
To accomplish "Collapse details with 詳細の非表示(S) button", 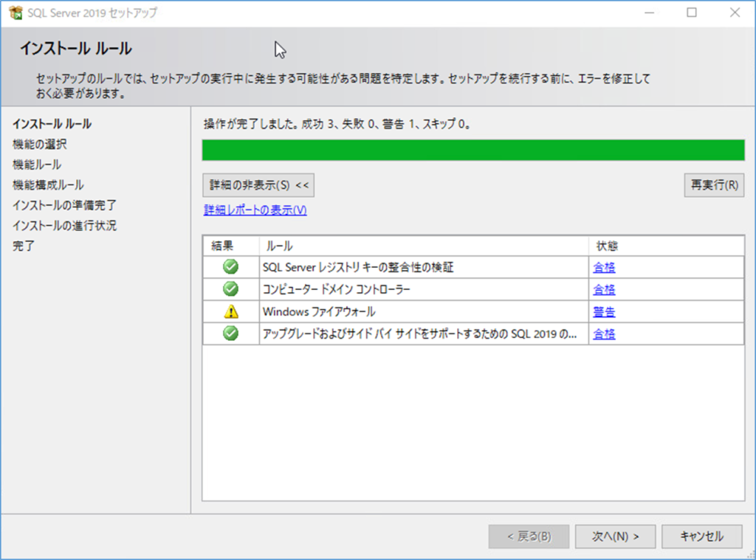I will click(258, 185).
